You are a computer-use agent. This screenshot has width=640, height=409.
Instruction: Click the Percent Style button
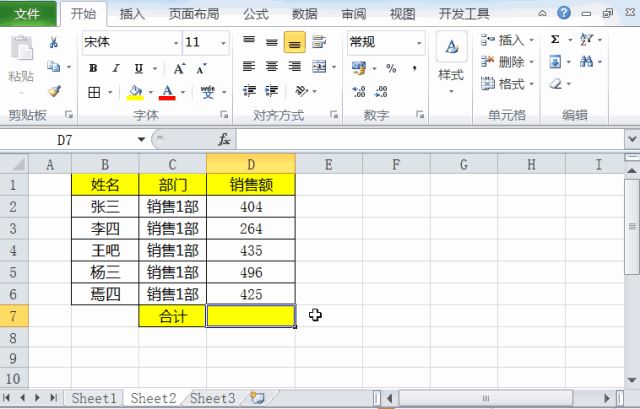click(x=391, y=68)
